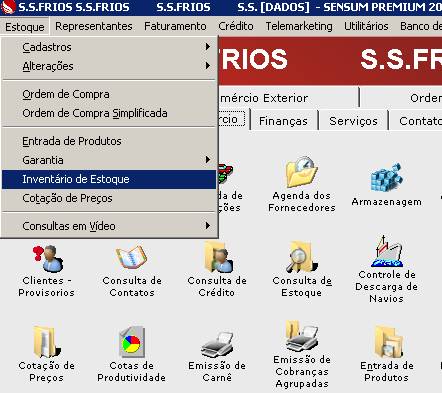Switch to the Serviços tab
Viewport: 442px width, 393px height.
(x=353, y=121)
